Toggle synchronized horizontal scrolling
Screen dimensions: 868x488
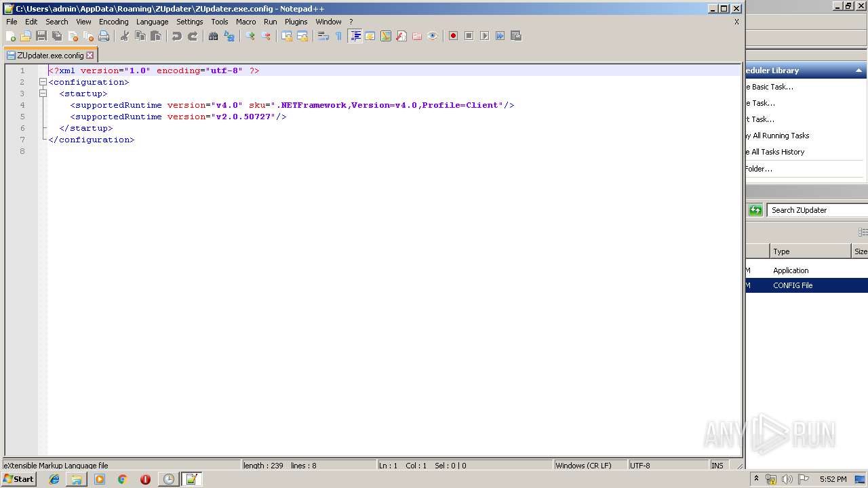(302, 36)
